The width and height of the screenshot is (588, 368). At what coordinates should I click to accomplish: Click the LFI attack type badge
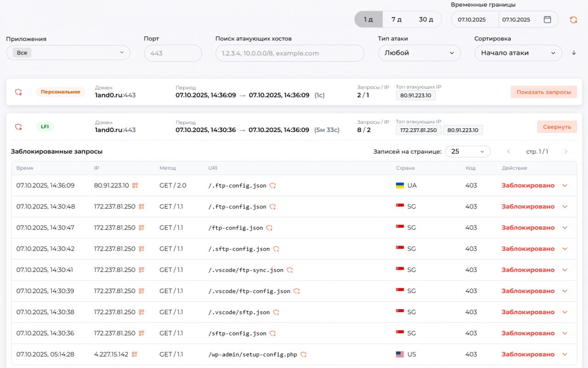[45, 127]
